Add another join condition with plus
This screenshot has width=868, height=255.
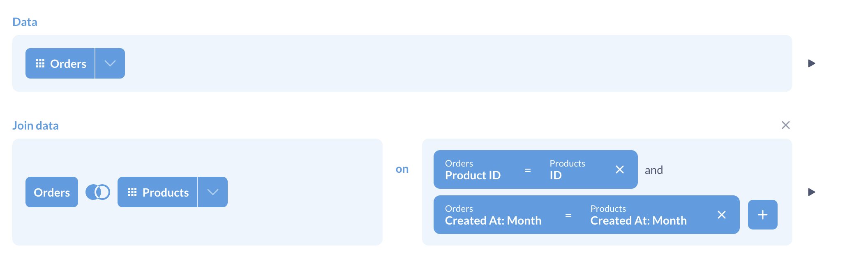[x=762, y=215]
